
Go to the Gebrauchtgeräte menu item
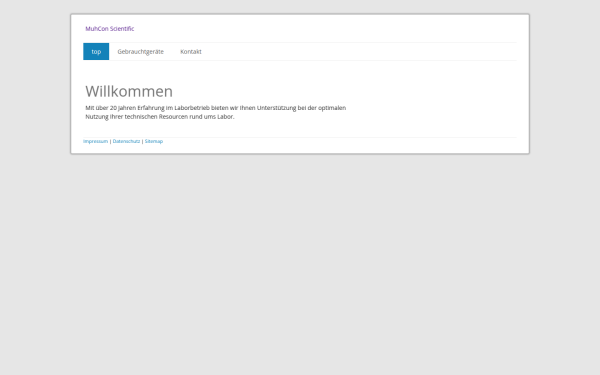coord(140,51)
